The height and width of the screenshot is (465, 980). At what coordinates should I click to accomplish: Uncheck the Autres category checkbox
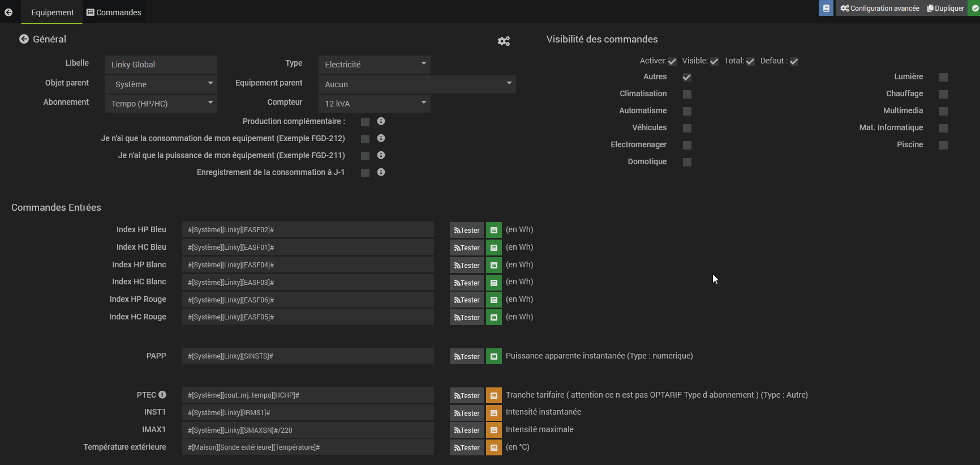click(x=687, y=77)
